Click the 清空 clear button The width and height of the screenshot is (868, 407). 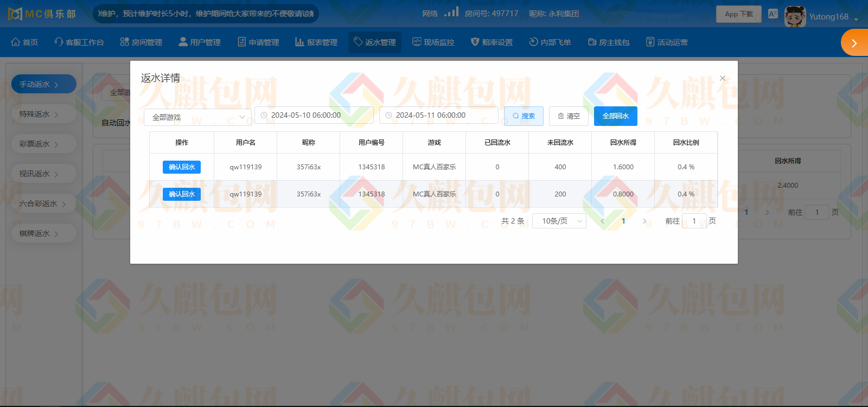(569, 116)
